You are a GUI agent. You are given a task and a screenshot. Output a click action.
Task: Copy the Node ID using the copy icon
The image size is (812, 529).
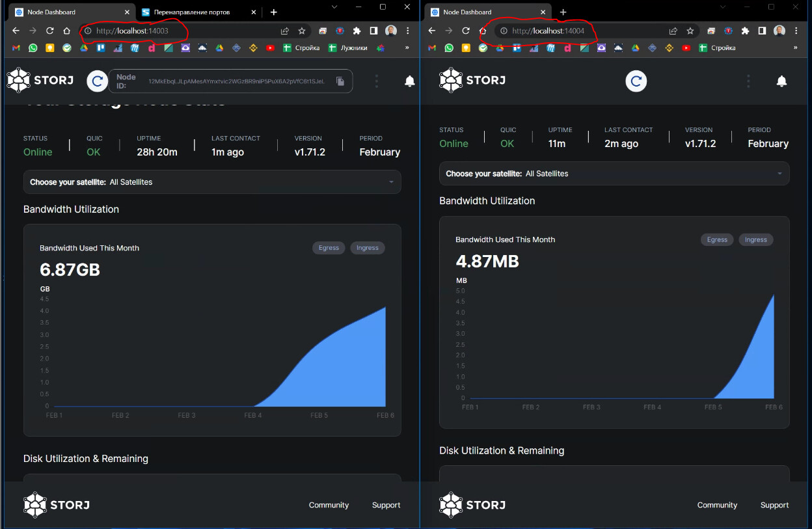[x=340, y=81]
